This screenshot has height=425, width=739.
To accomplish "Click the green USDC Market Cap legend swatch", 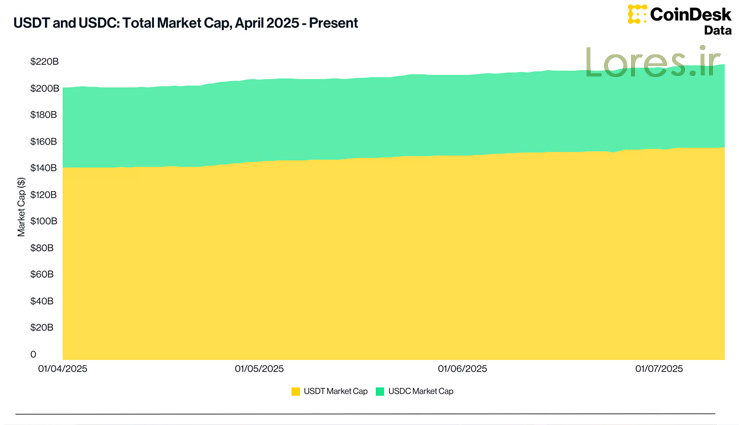I will (x=380, y=391).
